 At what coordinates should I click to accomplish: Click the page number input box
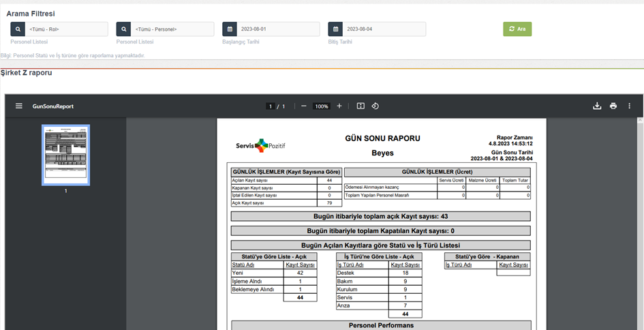271,106
